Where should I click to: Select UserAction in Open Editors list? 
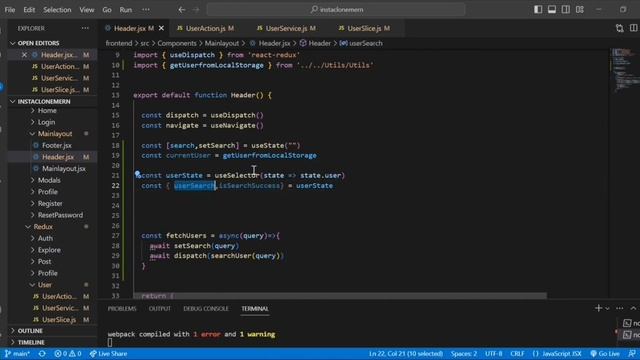[60, 66]
